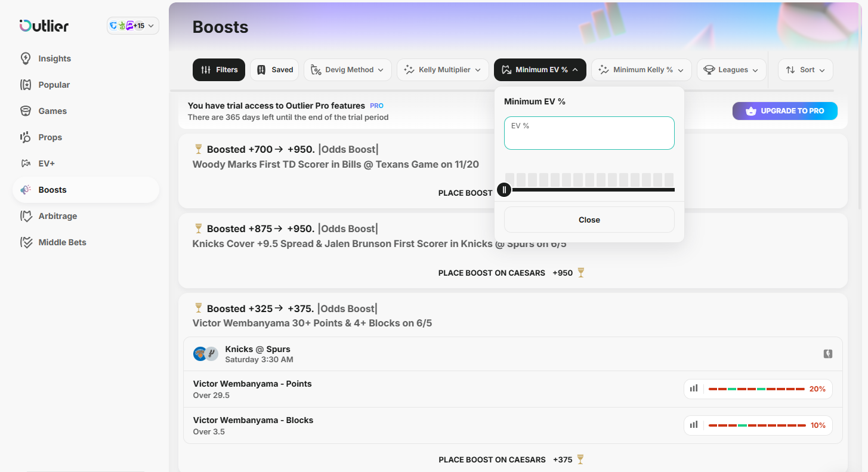Screen dimensions: 868x472
Task: Expand the sportsbooks selector +15 dropdown
Action: [133, 26]
